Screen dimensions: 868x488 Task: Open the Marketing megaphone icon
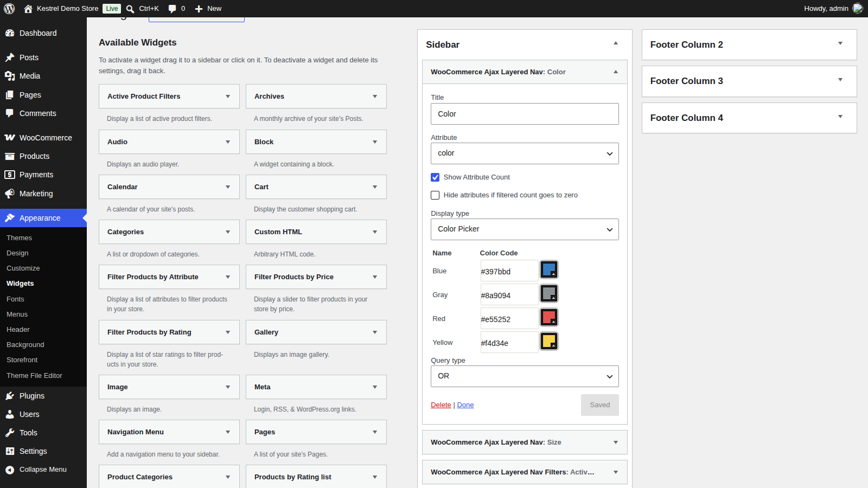coord(10,194)
